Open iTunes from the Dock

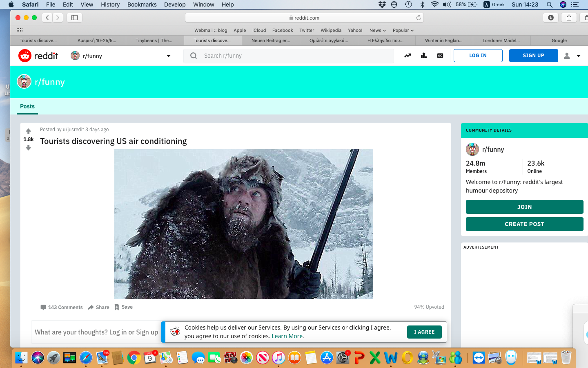(278, 358)
